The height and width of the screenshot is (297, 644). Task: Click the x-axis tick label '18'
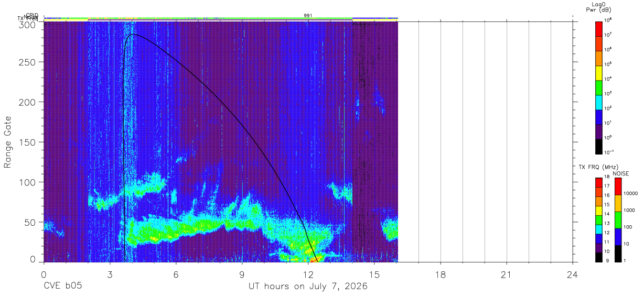441,274
